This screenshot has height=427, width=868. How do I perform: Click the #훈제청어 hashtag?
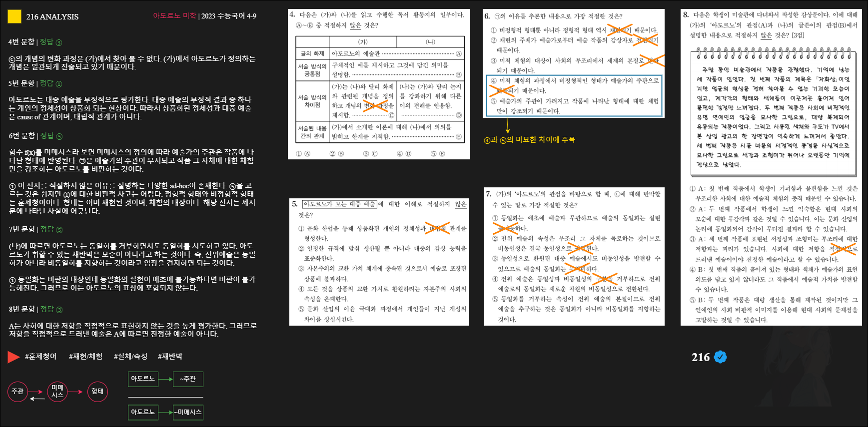(40, 357)
